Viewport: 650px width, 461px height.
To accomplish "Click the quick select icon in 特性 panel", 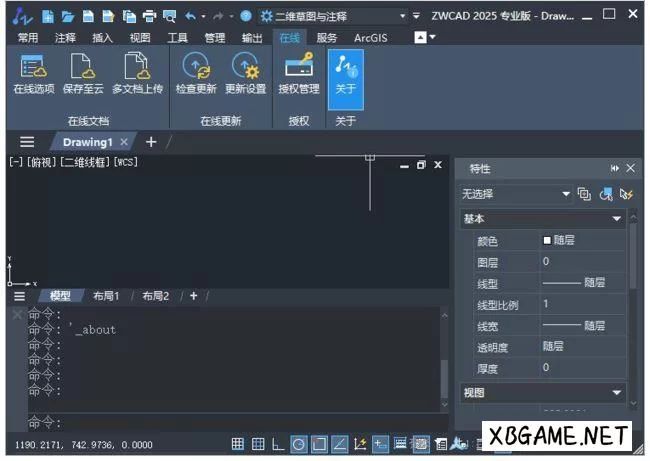I will point(627,194).
